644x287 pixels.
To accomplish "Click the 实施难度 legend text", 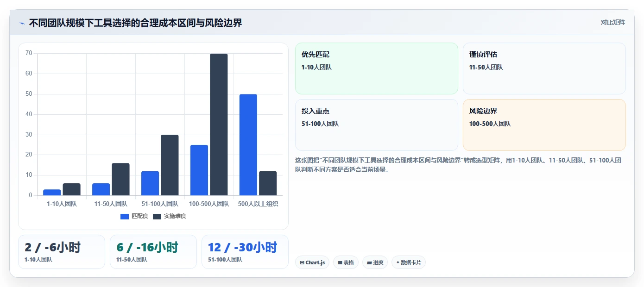I will 175,216.
